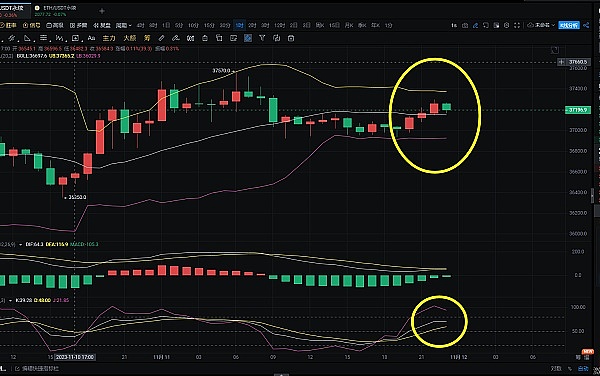Share the chart via share icon
This screenshot has height=376, width=600.
(586, 25)
